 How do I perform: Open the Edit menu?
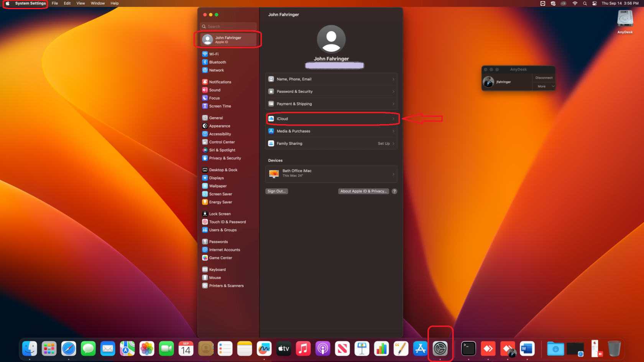67,3
